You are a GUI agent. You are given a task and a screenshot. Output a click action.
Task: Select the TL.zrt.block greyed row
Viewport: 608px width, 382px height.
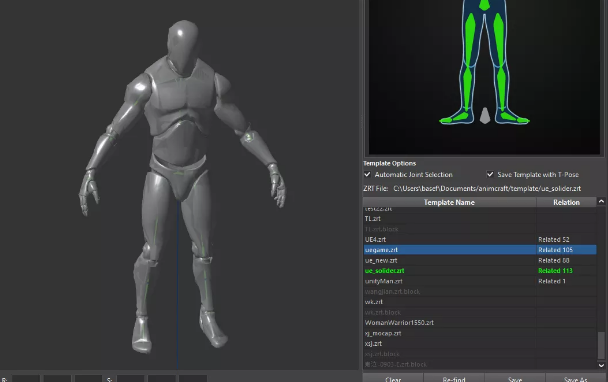(480, 229)
